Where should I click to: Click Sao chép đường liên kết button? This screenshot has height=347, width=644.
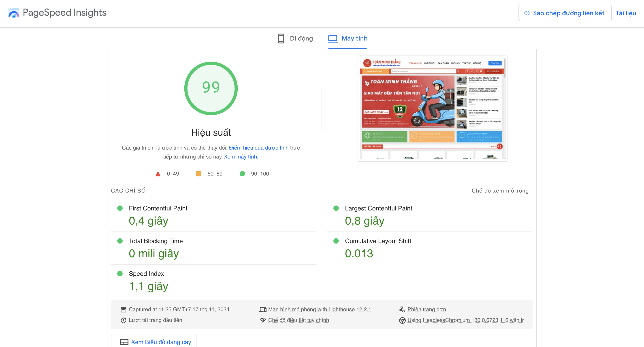point(565,13)
